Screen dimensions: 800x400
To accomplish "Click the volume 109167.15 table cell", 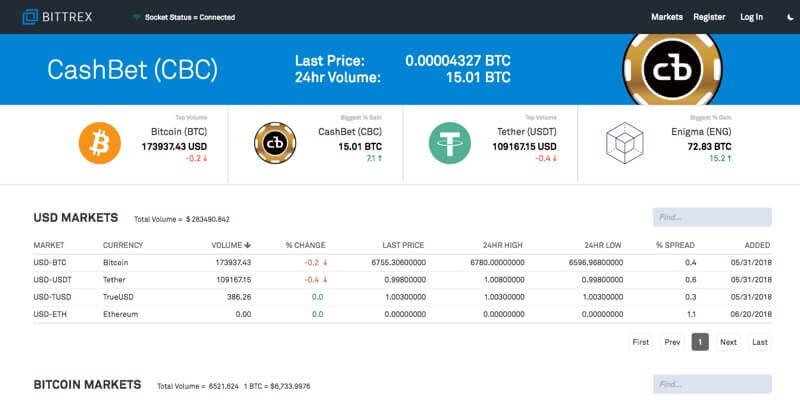I will coord(235,280).
